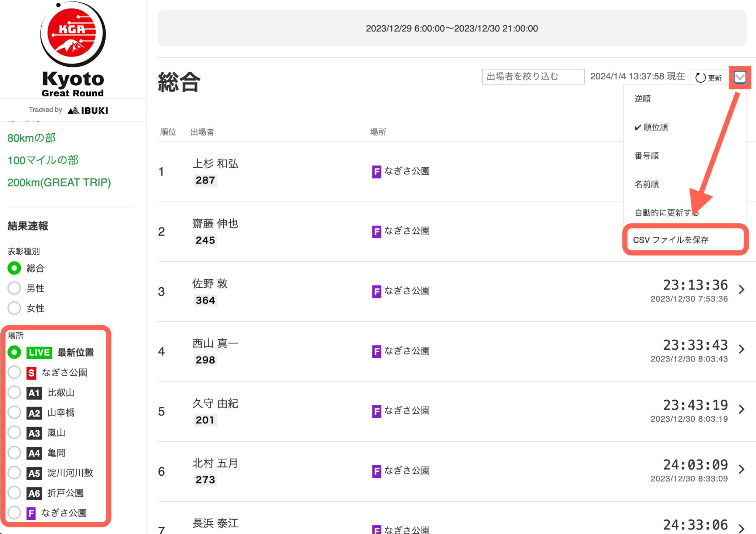Click the 出場者を絞り込む filter field
Screen dimensions: 756x534
pos(533,76)
